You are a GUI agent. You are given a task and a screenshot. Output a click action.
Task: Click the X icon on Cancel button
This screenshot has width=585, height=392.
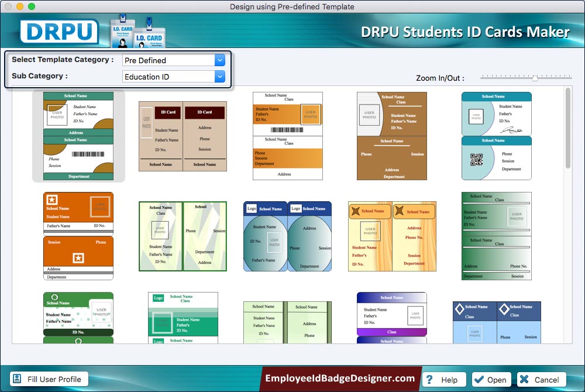coord(524,379)
